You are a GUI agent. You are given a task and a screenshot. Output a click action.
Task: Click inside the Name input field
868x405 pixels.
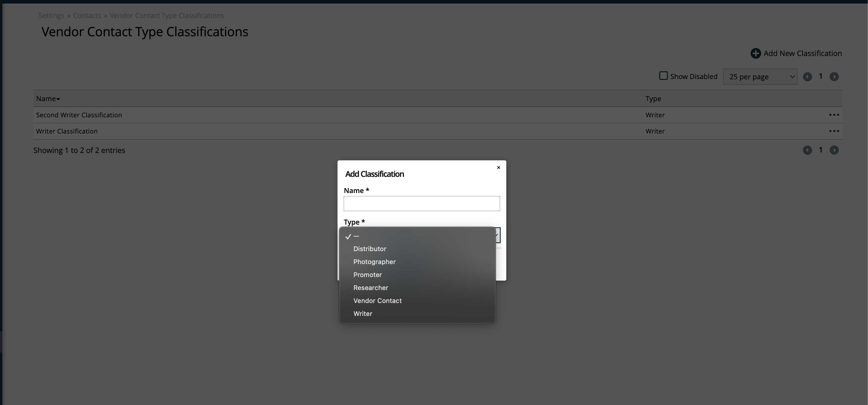tap(422, 203)
